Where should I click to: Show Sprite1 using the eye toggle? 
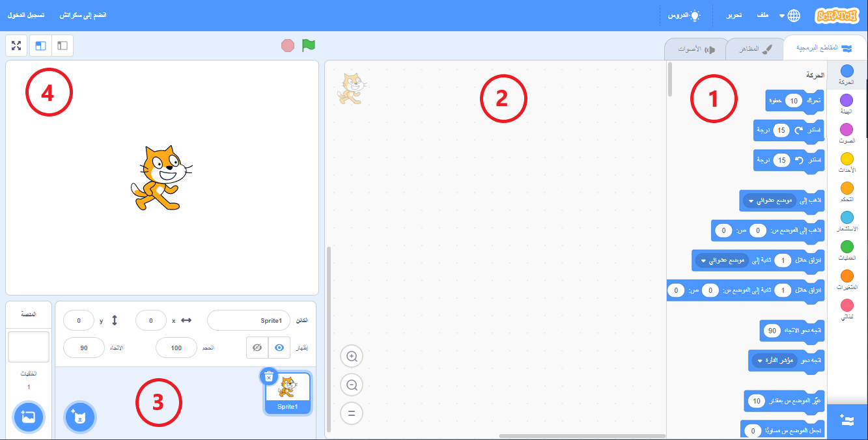coord(279,348)
